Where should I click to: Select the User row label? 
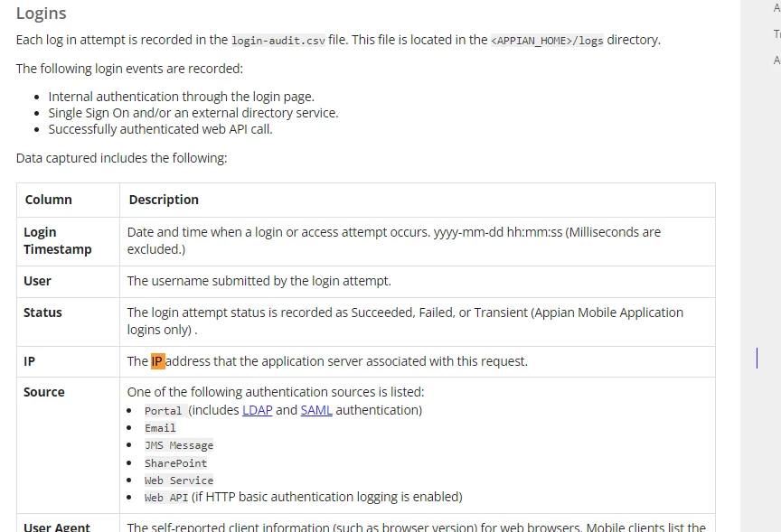(37, 281)
